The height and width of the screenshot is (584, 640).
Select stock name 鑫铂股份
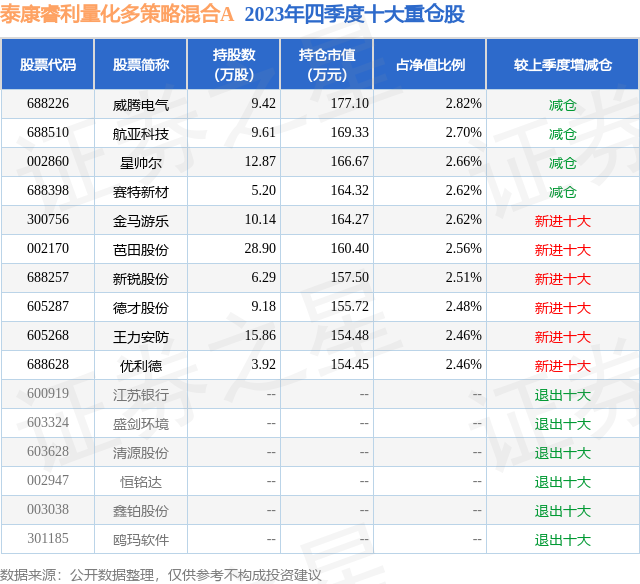[141, 511]
